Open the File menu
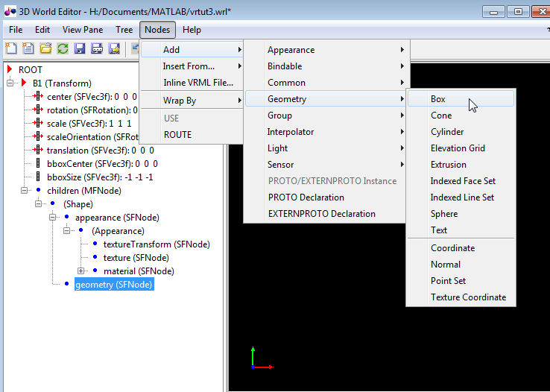 tap(16, 30)
